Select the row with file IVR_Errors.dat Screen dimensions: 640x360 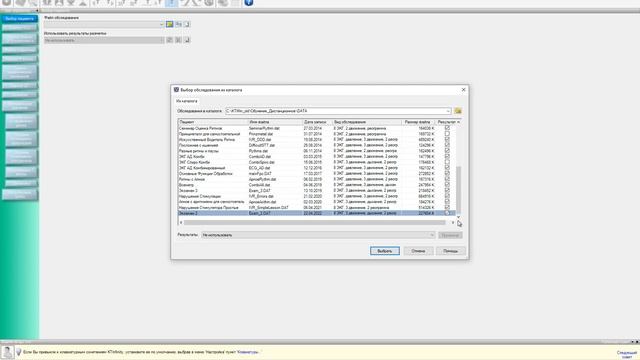pos(317,196)
